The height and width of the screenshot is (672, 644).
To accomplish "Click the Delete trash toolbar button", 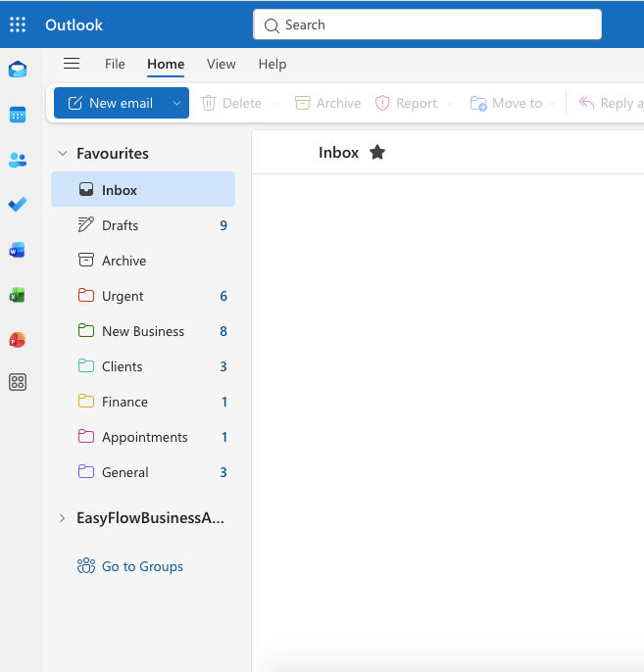I will [x=231, y=103].
